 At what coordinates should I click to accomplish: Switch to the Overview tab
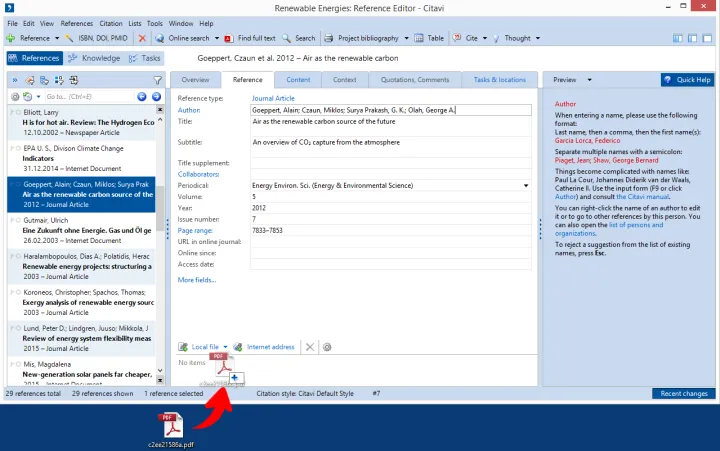coord(195,80)
